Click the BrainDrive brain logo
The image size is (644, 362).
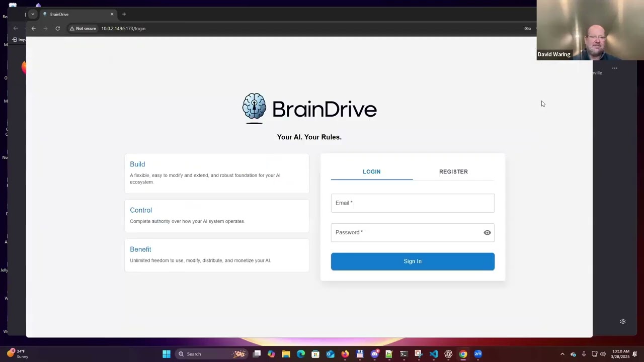click(254, 107)
